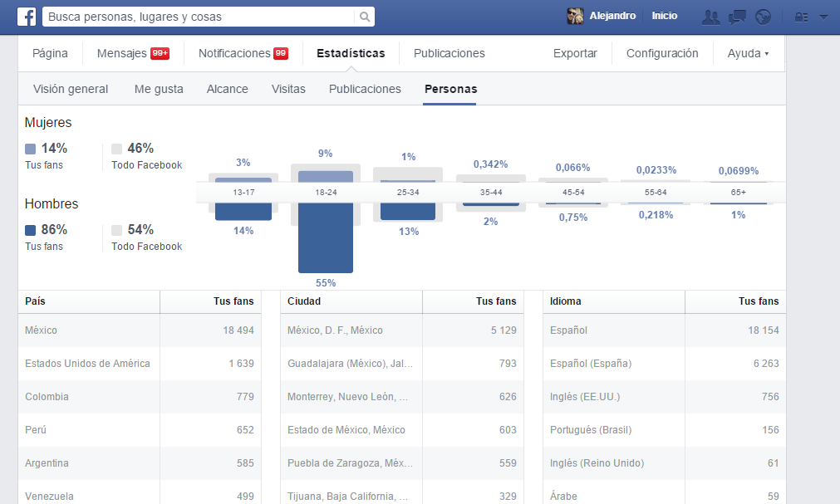Viewport: 840px width, 504px height.
Task: Click the Español (España) language row
Action: click(665, 364)
